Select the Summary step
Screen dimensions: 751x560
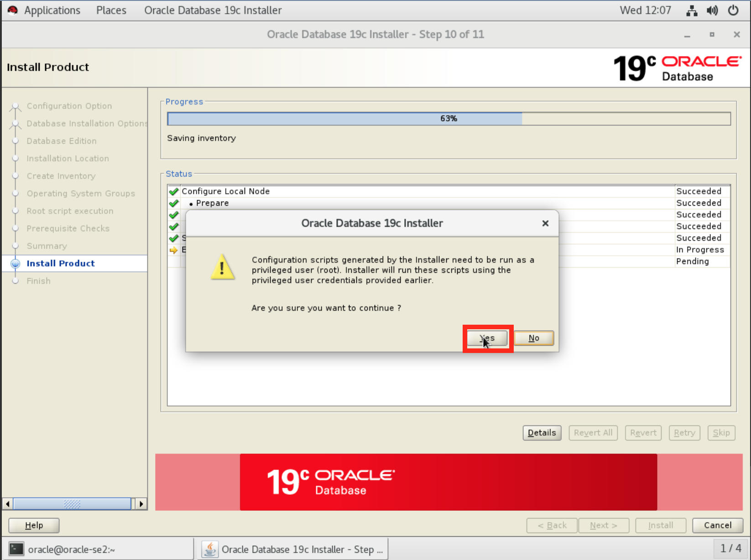(47, 246)
